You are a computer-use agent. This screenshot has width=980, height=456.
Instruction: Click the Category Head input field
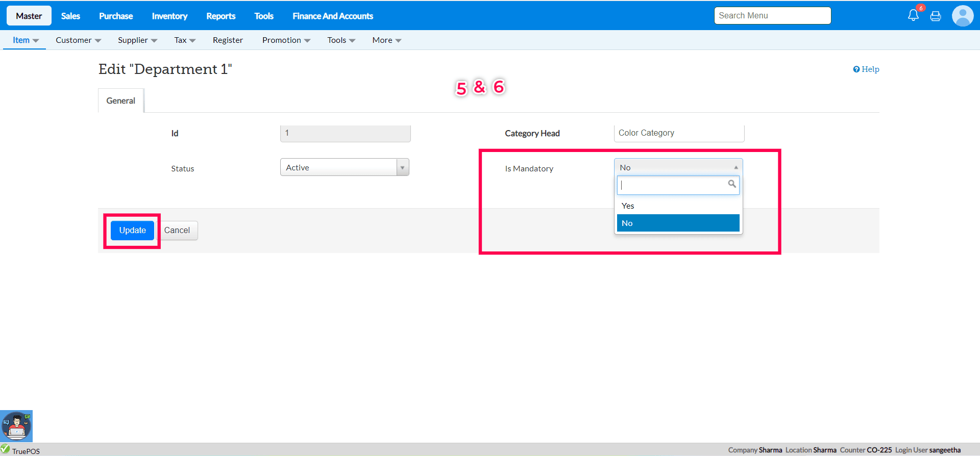[679, 133]
